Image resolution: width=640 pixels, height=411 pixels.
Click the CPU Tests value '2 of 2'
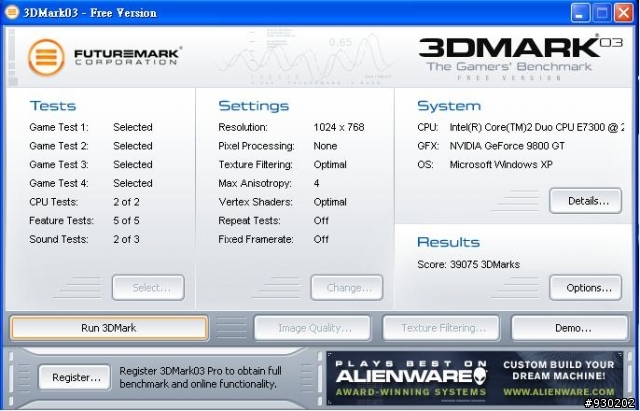click(127, 202)
